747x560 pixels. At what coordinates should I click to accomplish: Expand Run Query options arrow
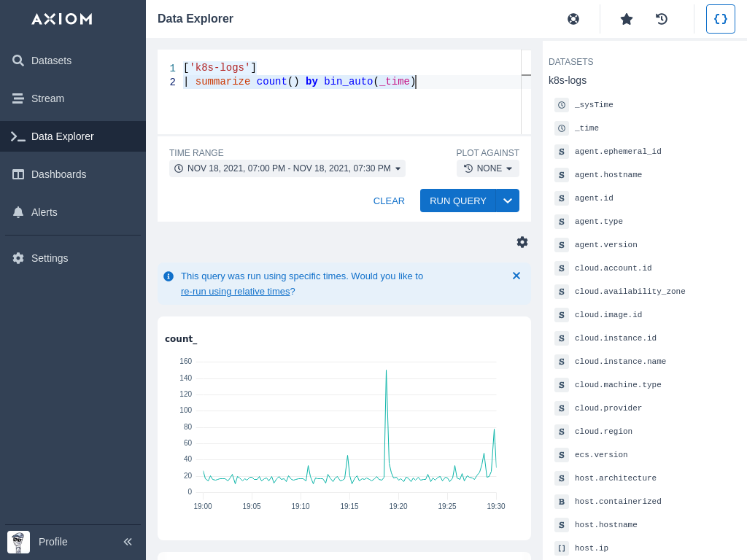(508, 201)
